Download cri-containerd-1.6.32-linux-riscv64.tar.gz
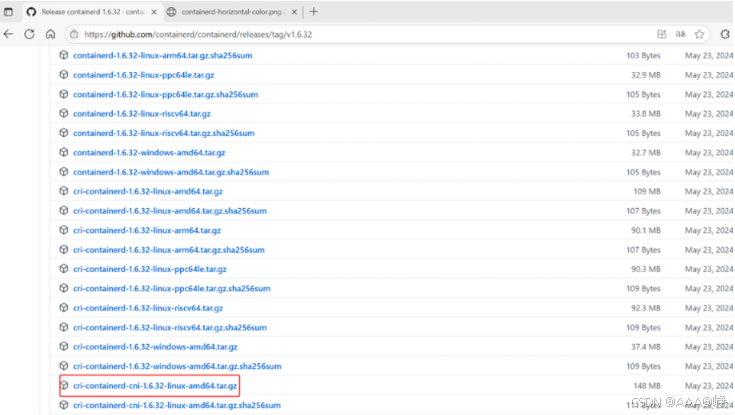Image resolution: width=735 pixels, height=415 pixels. pyautogui.click(x=148, y=308)
